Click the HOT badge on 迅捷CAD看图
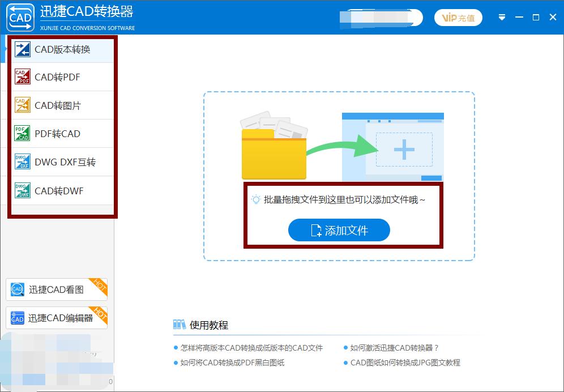Image resolution: width=564 pixels, height=392 pixels. click(100, 284)
